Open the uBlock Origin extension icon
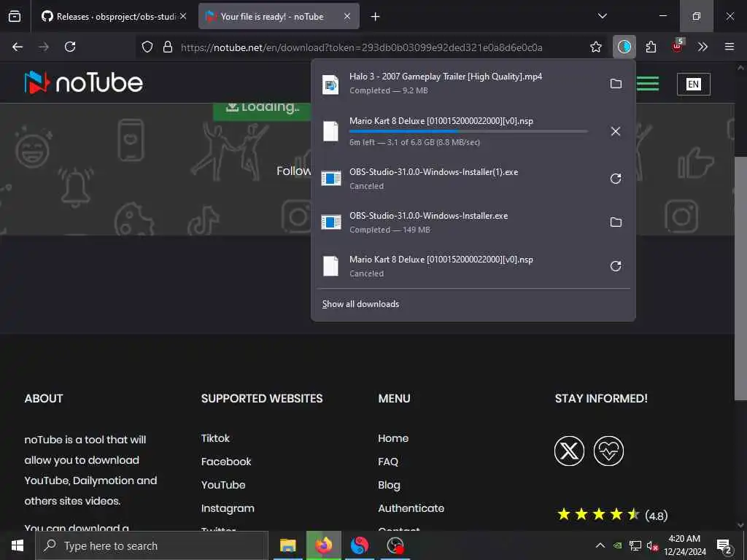 (677, 46)
